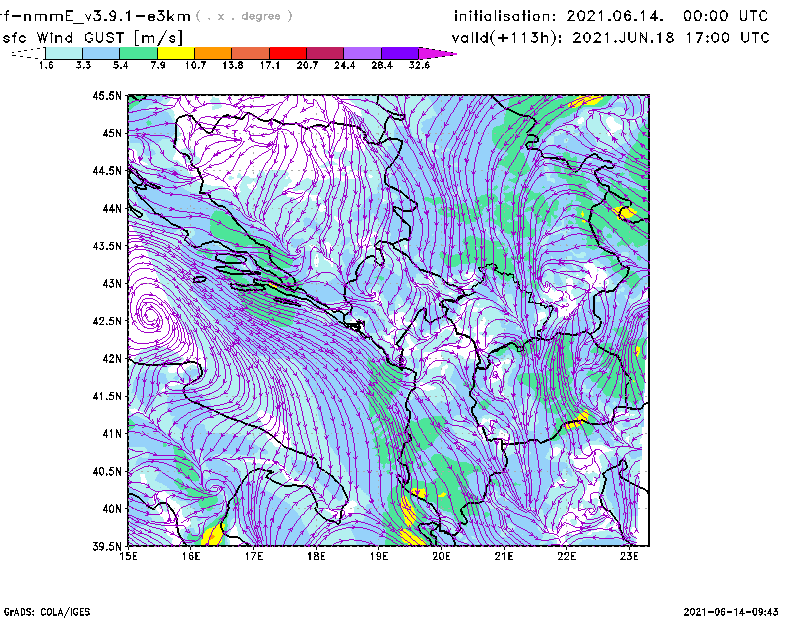The width and height of the screenshot is (800, 618).
Task: Click the '21E' longitude label
Action: (504, 556)
